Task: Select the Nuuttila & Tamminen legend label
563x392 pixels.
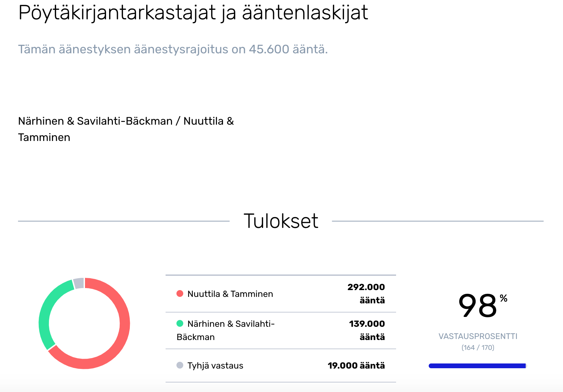Action: [x=230, y=294]
